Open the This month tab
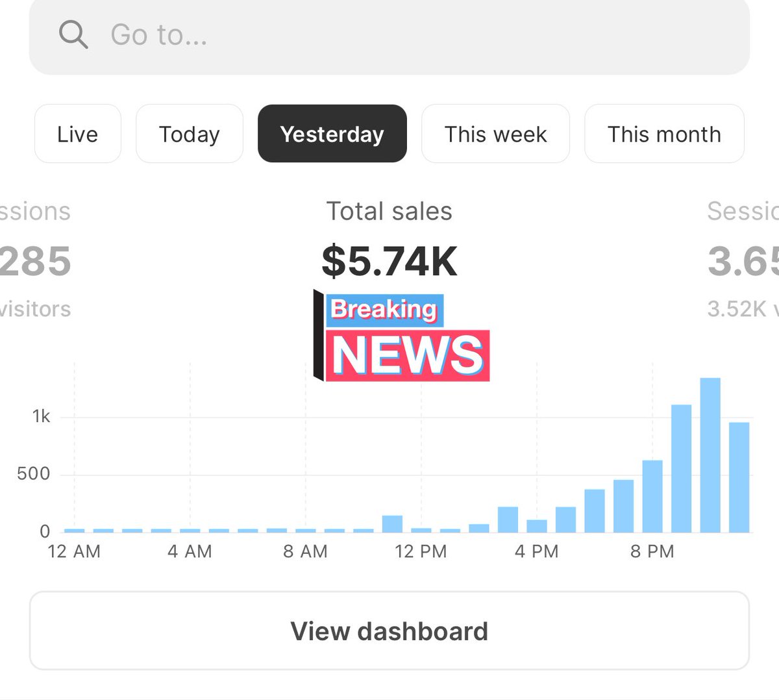Image resolution: width=779 pixels, height=700 pixels. click(x=664, y=134)
